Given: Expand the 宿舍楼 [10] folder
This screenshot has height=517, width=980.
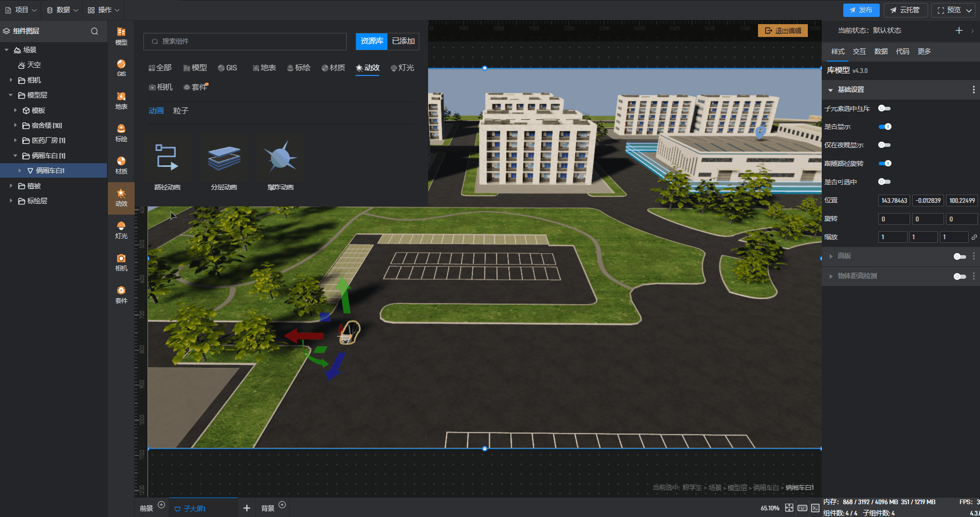Looking at the screenshot, I should click(x=15, y=125).
